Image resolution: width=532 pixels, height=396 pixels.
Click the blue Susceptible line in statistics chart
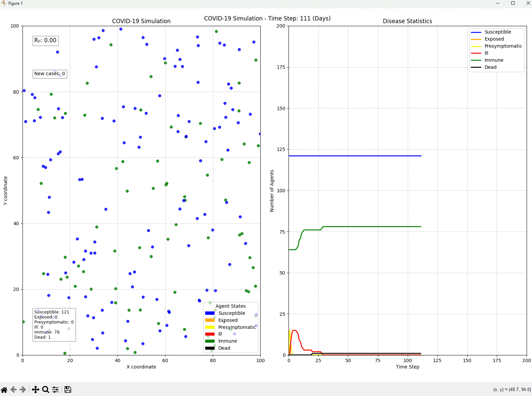(355, 156)
